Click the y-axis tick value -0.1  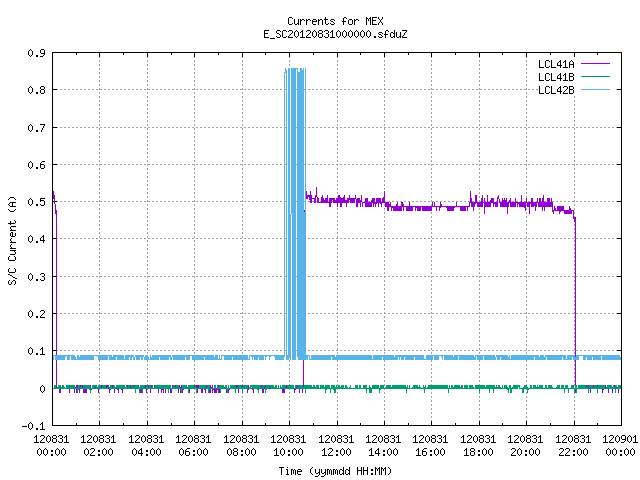[33, 426]
